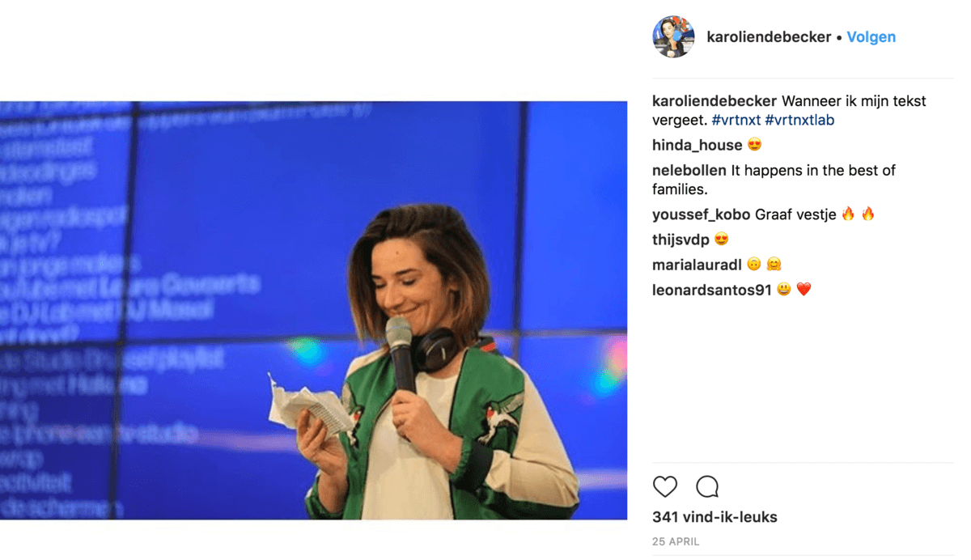Open the #vrtnxt hashtag
This screenshot has height=560, width=971.
(736, 120)
